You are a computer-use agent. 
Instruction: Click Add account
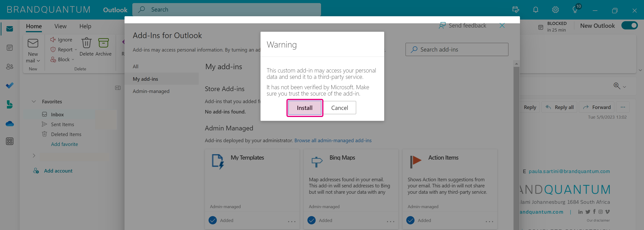click(53, 171)
